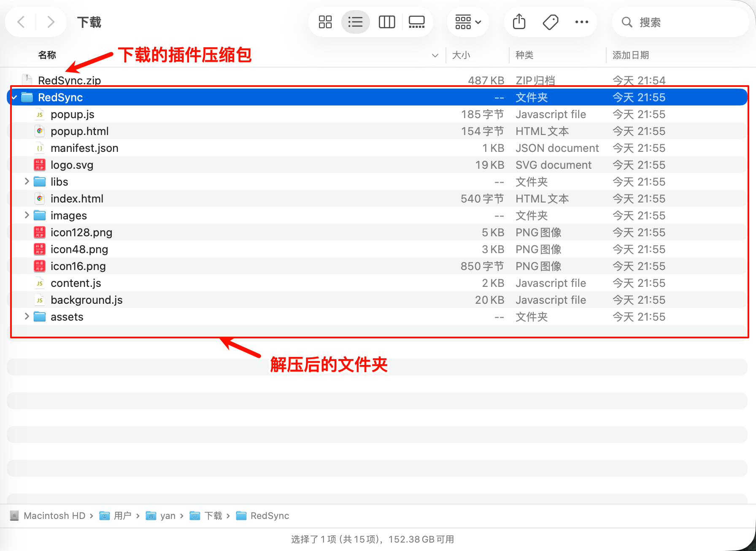
Task: Switch to gallery view
Action: [x=416, y=22]
